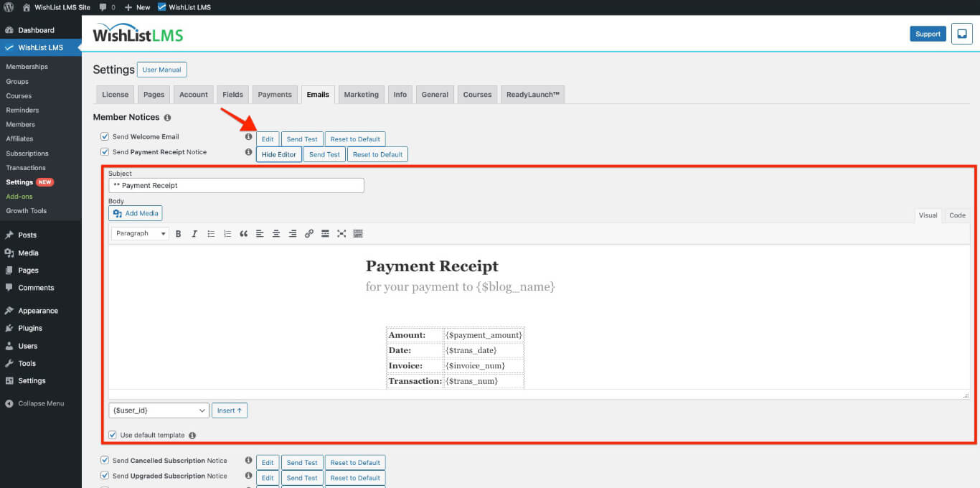980x488 pixels.
Task: Enable fullscreen mode in the editor toolbar
Action: coord(341,233)
